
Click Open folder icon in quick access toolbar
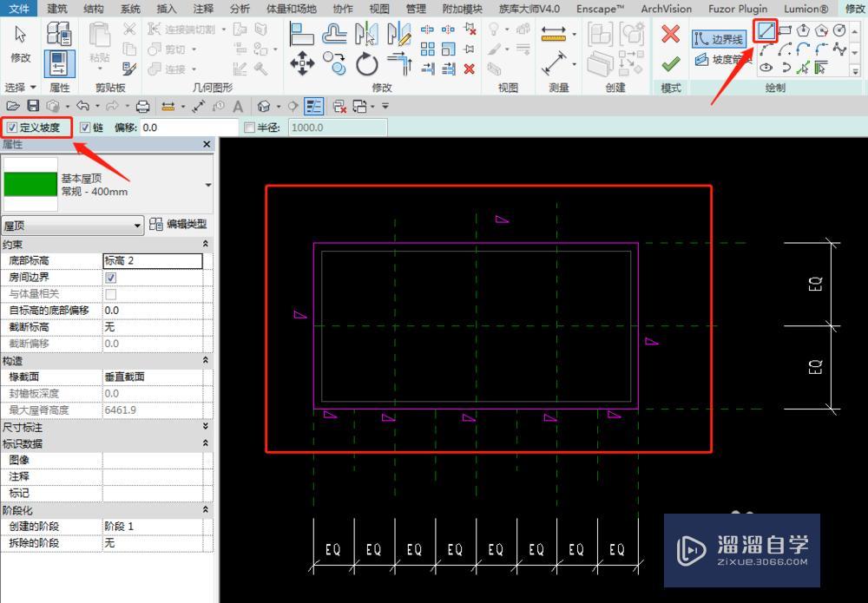13,106
